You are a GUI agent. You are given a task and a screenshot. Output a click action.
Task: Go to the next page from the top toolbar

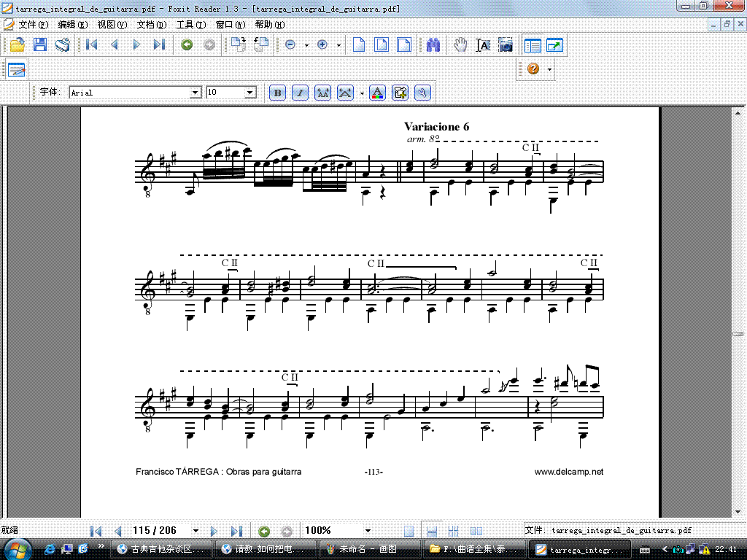tap(136, 44)
